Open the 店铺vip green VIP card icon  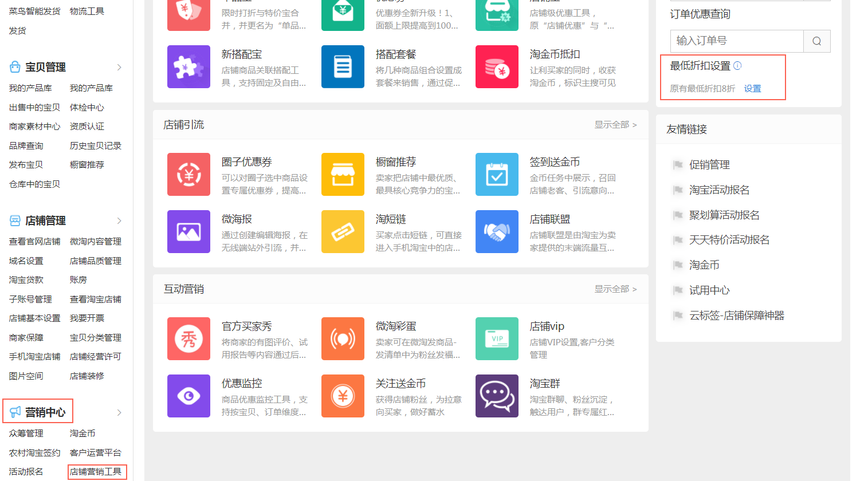pos(497,339)
